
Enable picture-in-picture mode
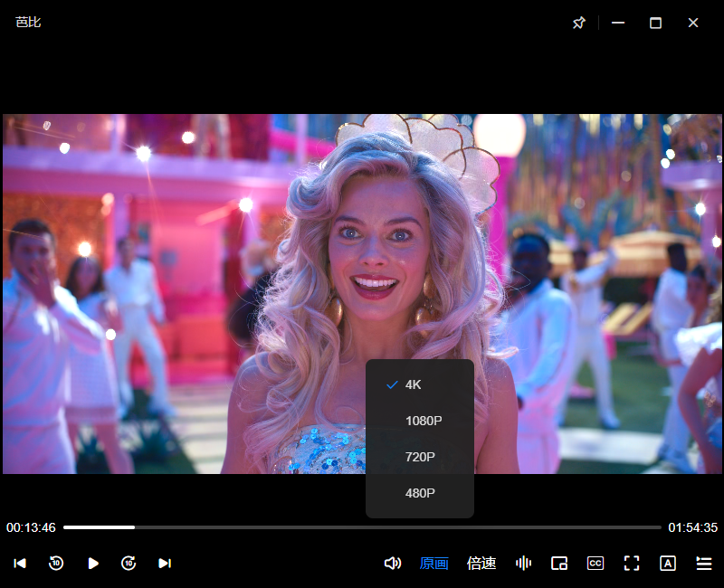559,564
